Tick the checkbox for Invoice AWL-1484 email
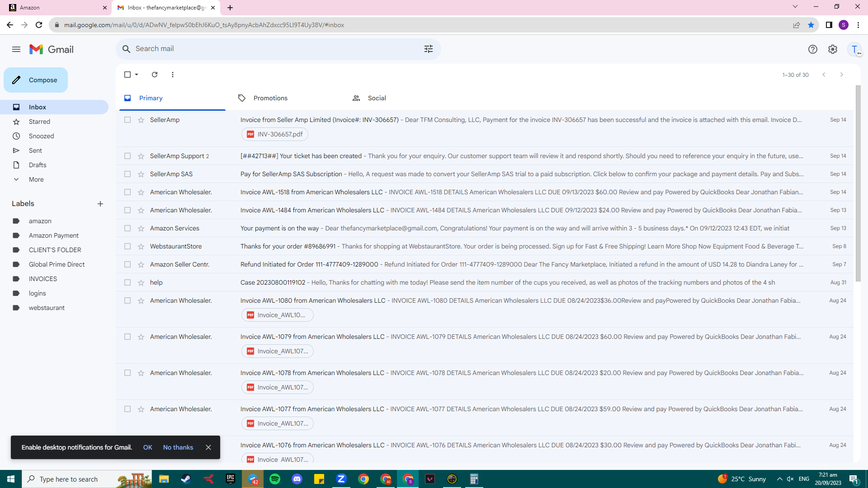Image resolution: width=868 pixels, height=488 pixels. pos(127,210)
